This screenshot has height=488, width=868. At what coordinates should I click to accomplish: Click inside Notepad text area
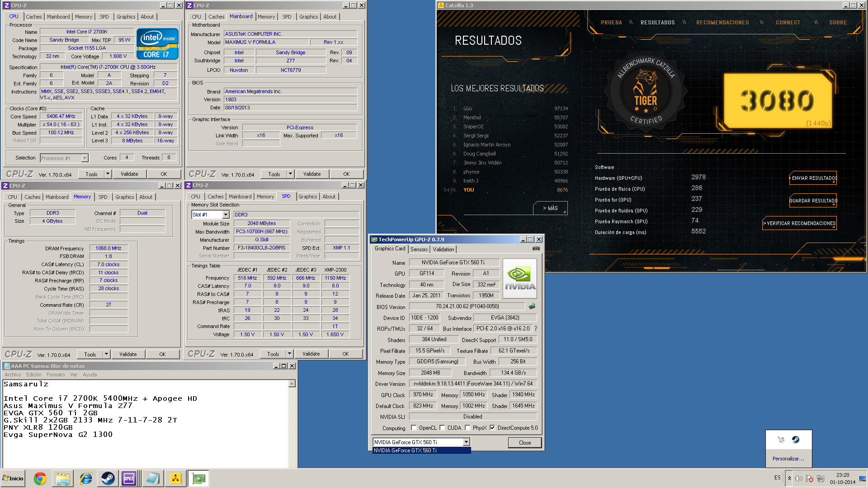point(146,425)
